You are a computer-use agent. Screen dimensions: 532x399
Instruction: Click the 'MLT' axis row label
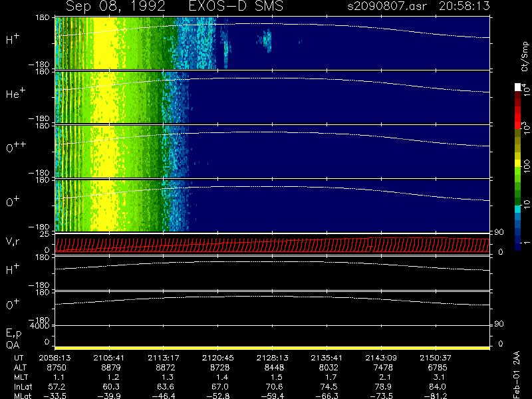pos(21,377)
